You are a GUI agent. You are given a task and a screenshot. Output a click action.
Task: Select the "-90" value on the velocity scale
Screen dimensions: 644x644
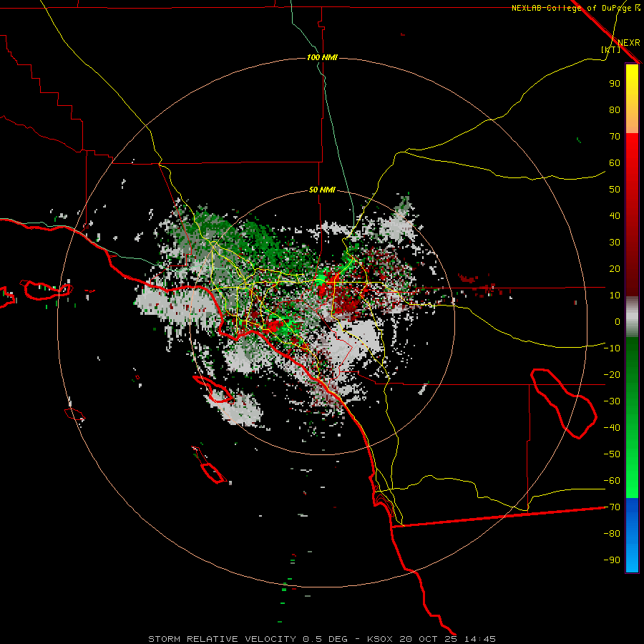612,560
